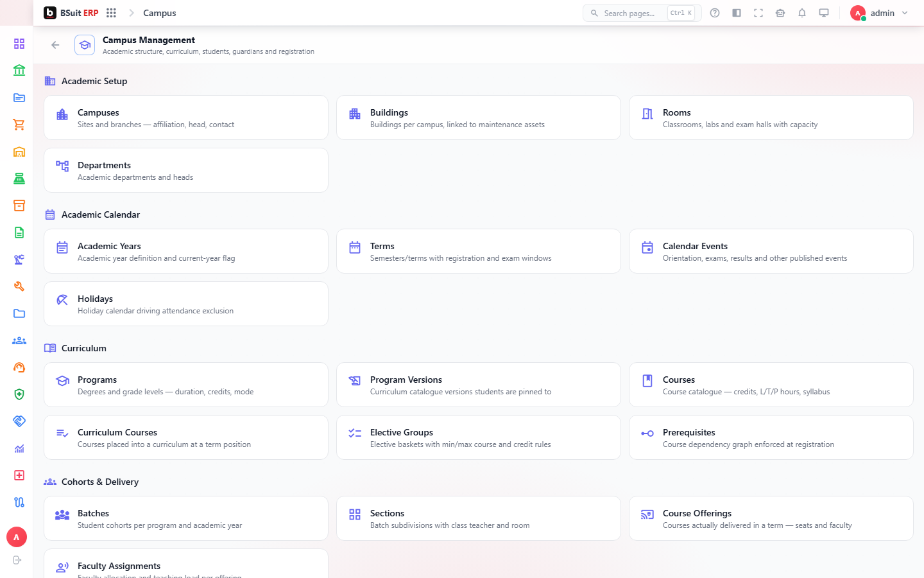Enter fullscreen mode icon

(x=758, y=13)
